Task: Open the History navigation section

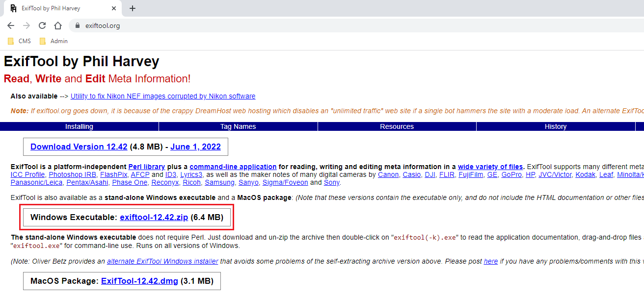Action: pos(555,126)
